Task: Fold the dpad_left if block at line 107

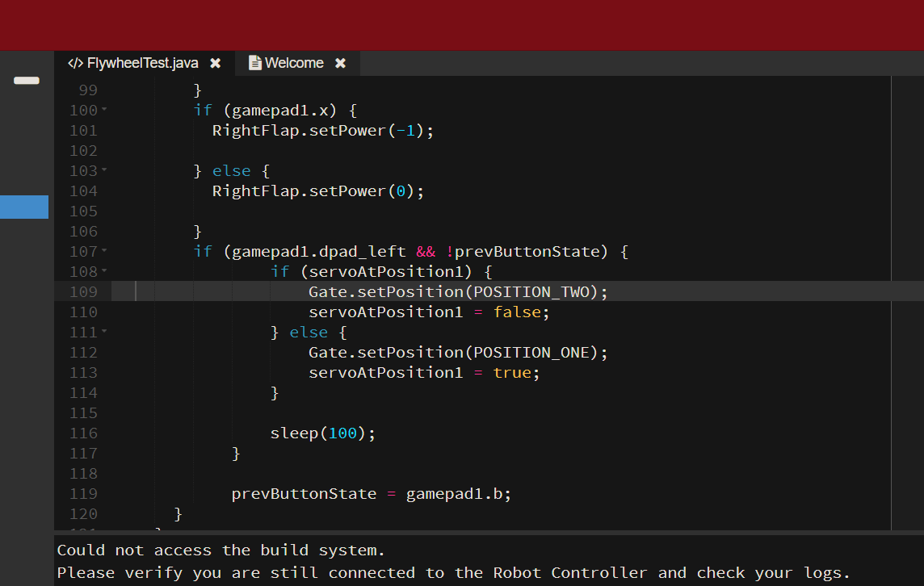Action: coord(104,251)
